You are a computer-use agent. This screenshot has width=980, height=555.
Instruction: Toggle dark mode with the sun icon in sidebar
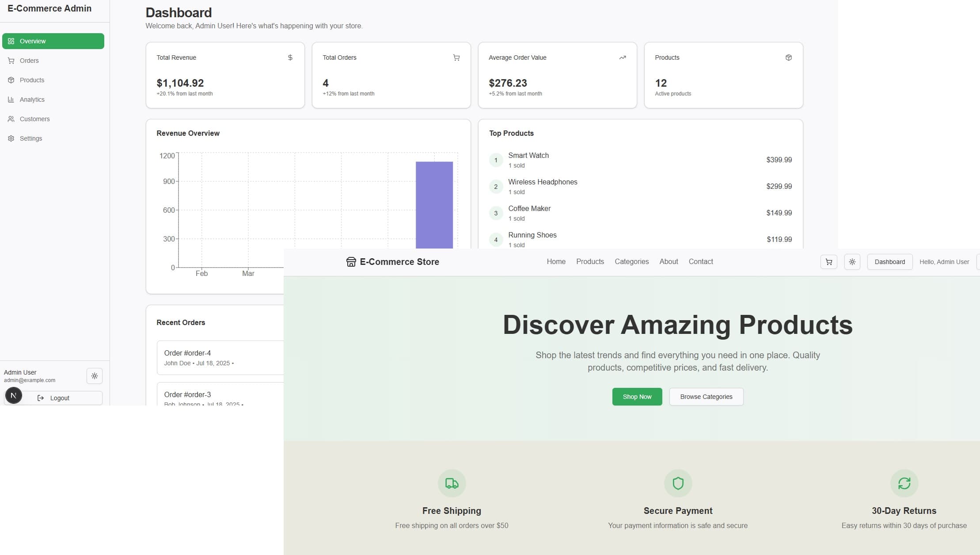coord(94,375)
